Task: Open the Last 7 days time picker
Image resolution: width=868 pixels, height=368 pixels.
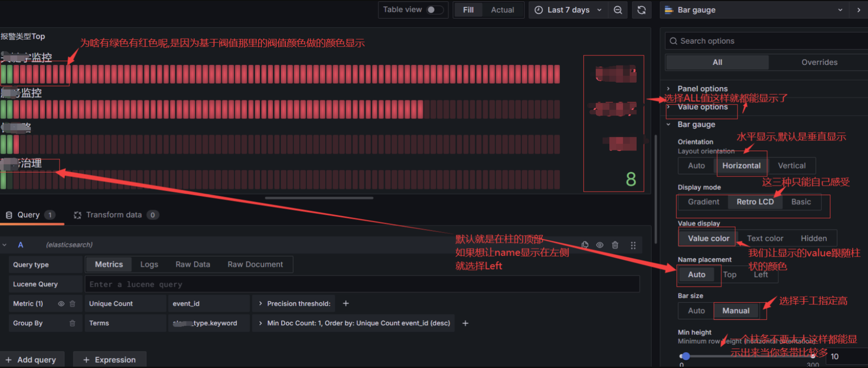Action: click(x=569, y=10)
